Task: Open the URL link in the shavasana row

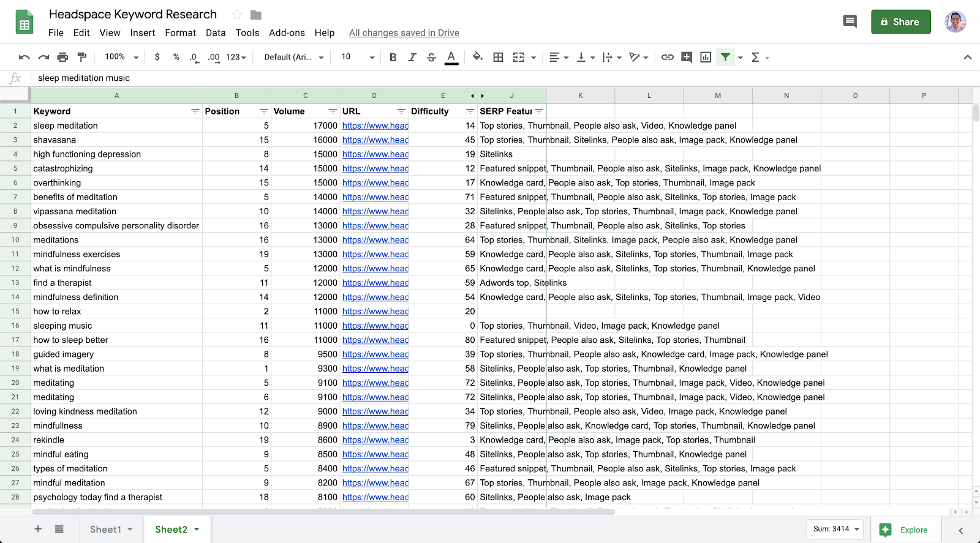Action: [x=375, y=140]
